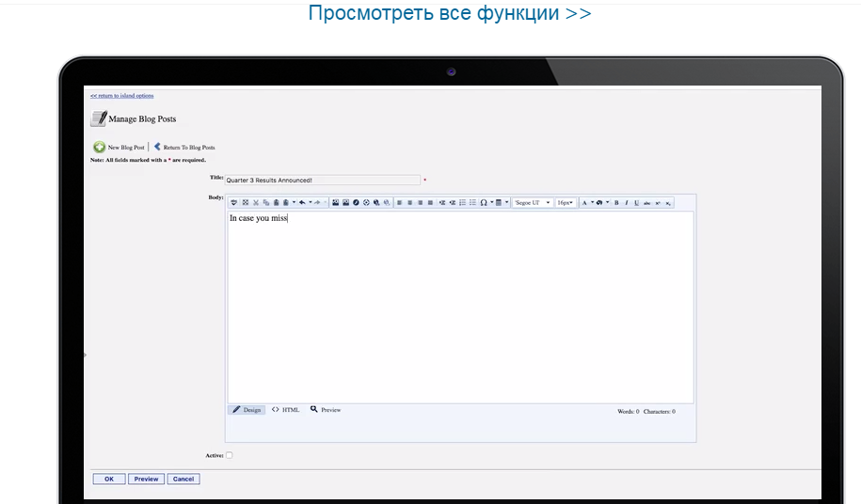Open the image manager icon
This screenshot has height=504, width=861.
[x=336, y=203]
